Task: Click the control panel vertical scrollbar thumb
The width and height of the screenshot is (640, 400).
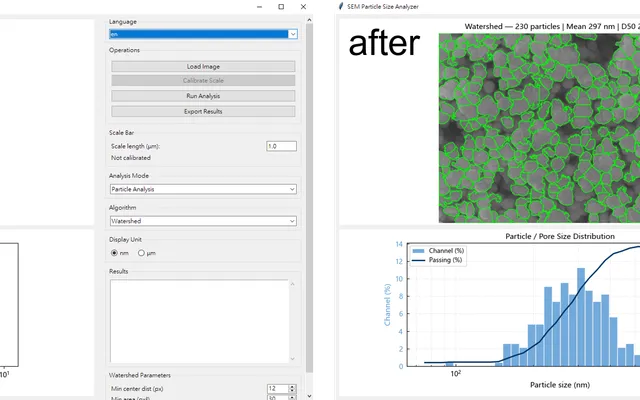Action: click(309, 198)
